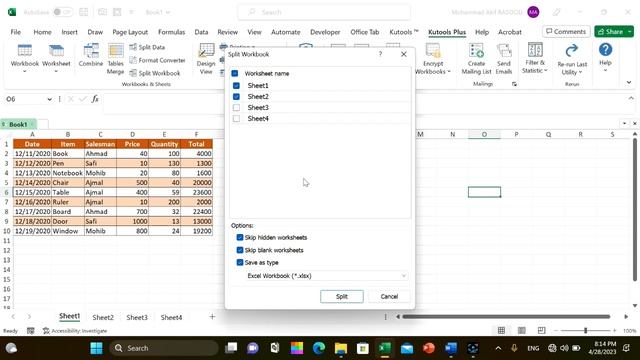
Task: Uncheck the Sheet1 checkbox
Action: pos(236,86)
